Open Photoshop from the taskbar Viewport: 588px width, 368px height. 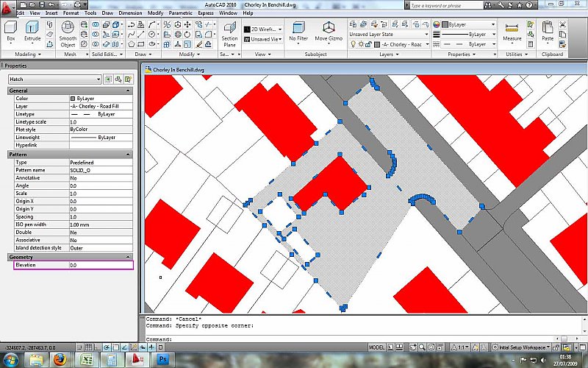[163, 360]
